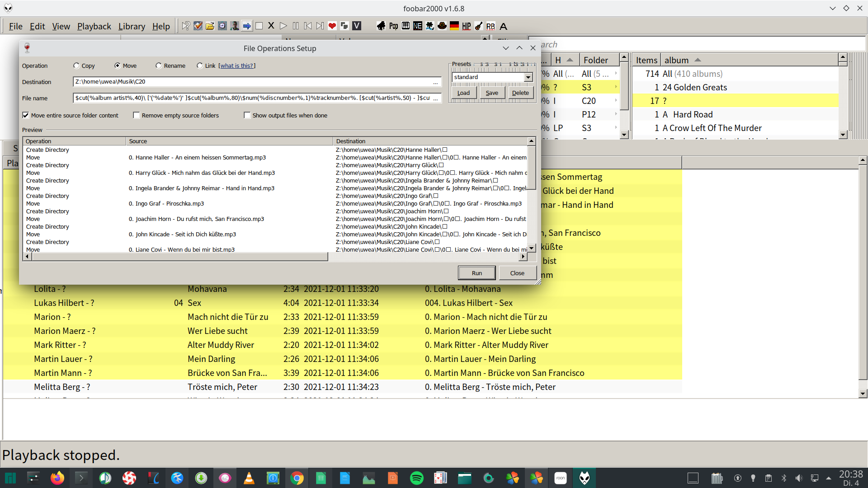Screen dimensions: 868x488
Task: Sort Folder facet by H column arrow
Action: [570, 60]
